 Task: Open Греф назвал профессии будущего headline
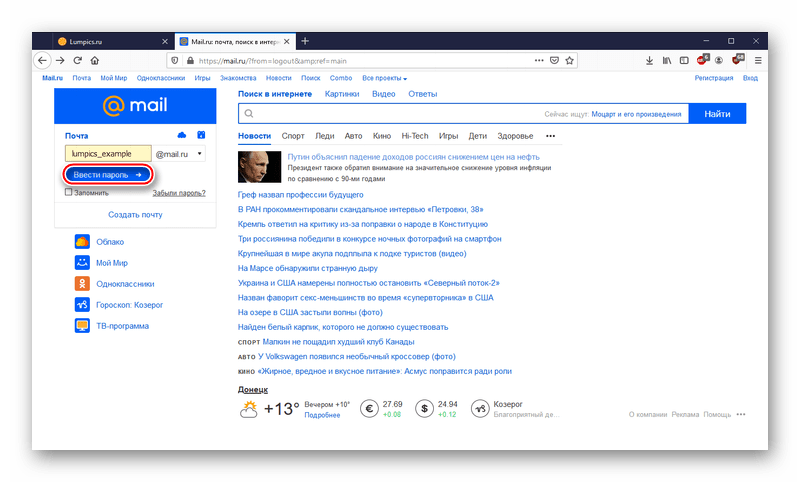pos(301,195)
